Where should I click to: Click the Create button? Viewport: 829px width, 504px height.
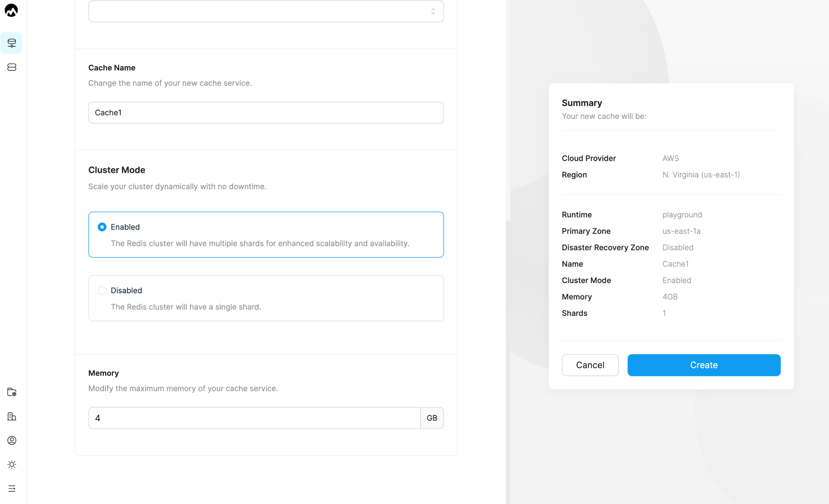[x=704, y=365]
